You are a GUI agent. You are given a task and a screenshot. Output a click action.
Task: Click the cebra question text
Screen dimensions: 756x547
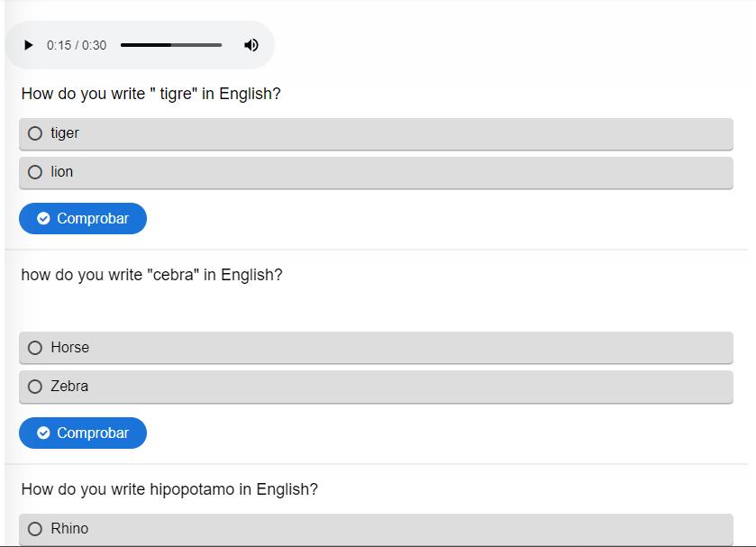coord(151,275)
